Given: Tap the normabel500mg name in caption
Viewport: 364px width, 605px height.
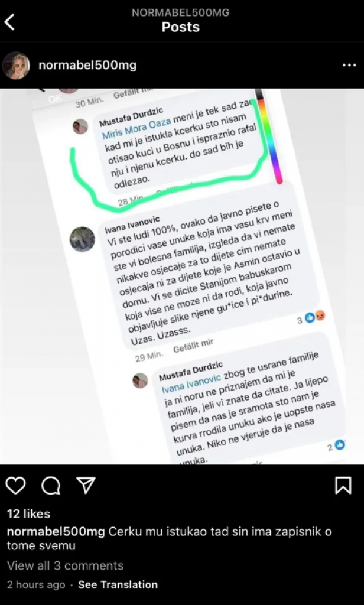Looking at the screenshot, I should pyautogui.click(x=56, y=532).
